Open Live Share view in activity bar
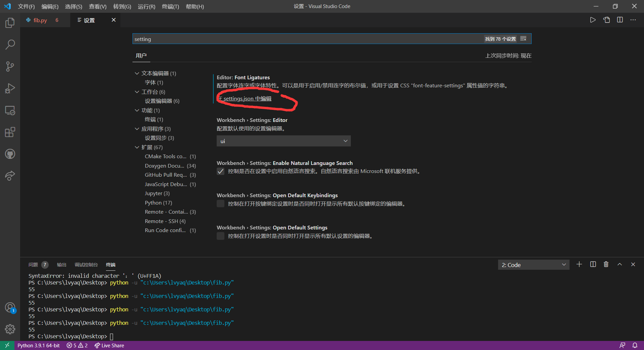The height and width of the screenshot is (350, 644). [10, 176]
